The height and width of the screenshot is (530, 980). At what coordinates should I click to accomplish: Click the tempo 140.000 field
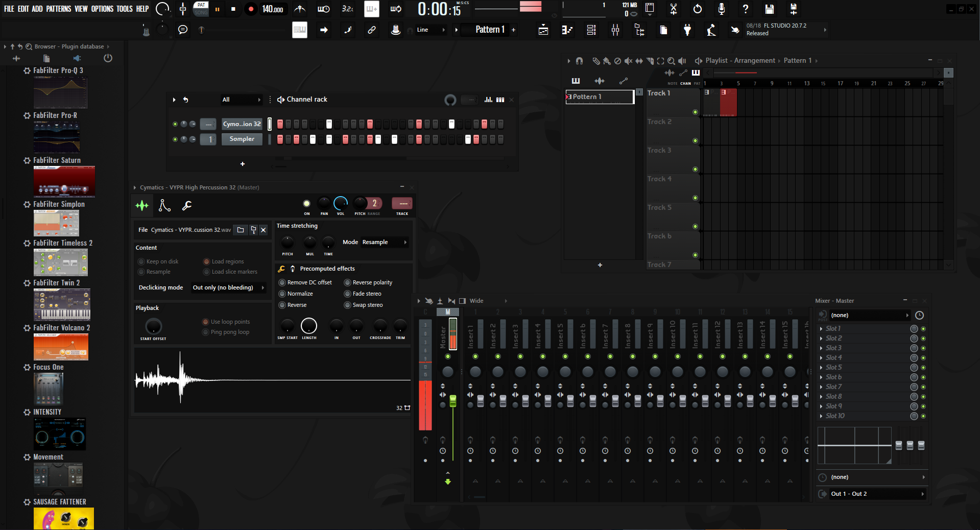273,9
